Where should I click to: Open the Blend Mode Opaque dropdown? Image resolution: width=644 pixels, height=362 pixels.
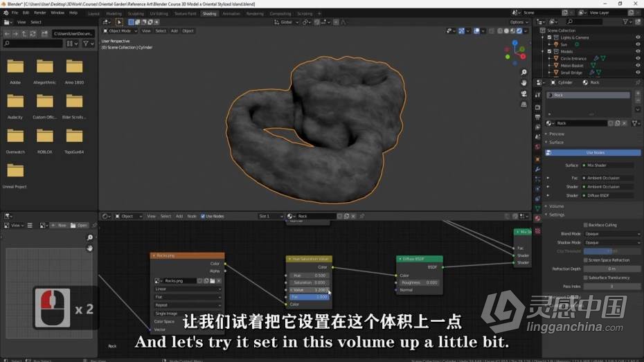pos(612,234)
